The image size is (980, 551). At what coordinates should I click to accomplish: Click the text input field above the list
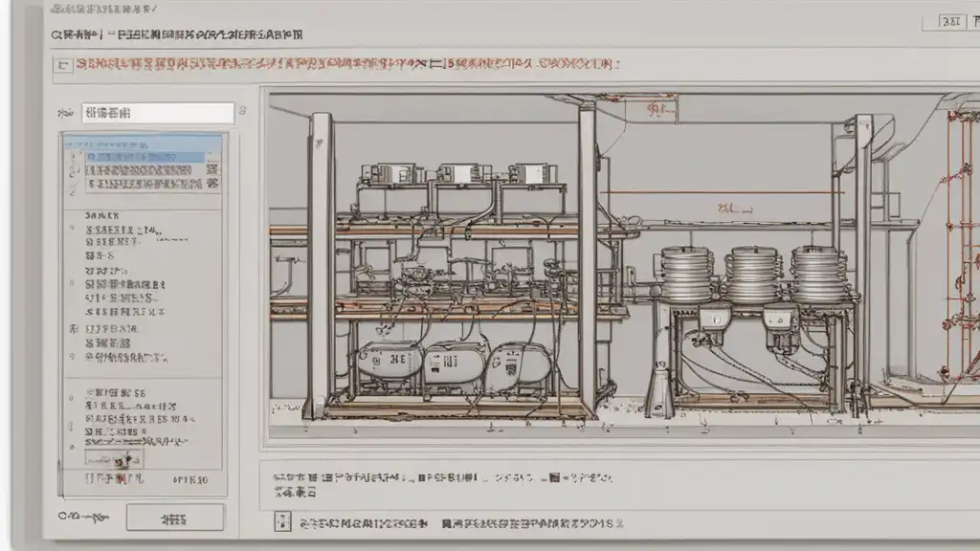158,113
